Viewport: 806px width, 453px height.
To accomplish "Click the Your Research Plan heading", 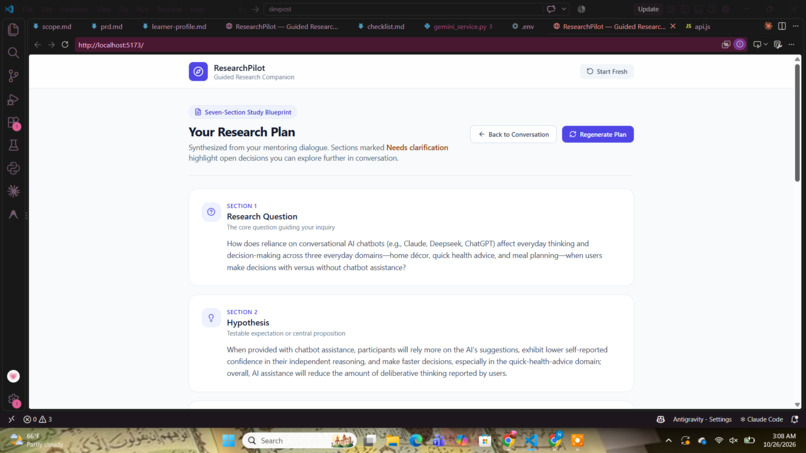I will [x=242, y=132].
